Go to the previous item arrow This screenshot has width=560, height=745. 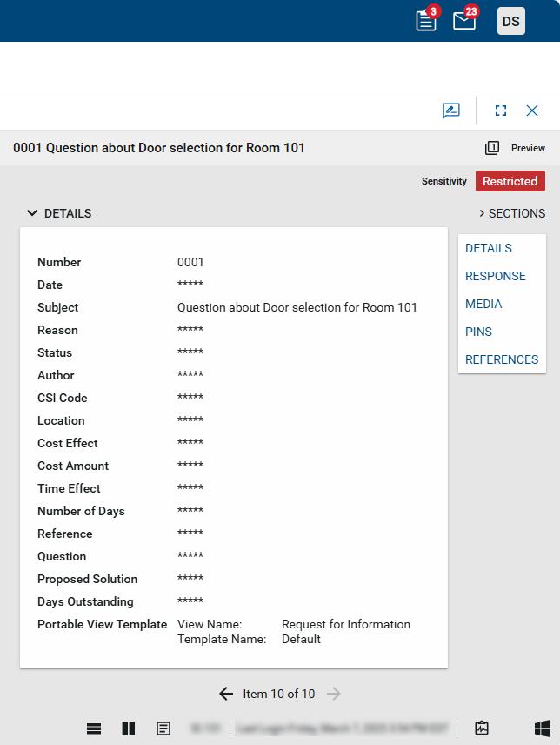point(226,694)
